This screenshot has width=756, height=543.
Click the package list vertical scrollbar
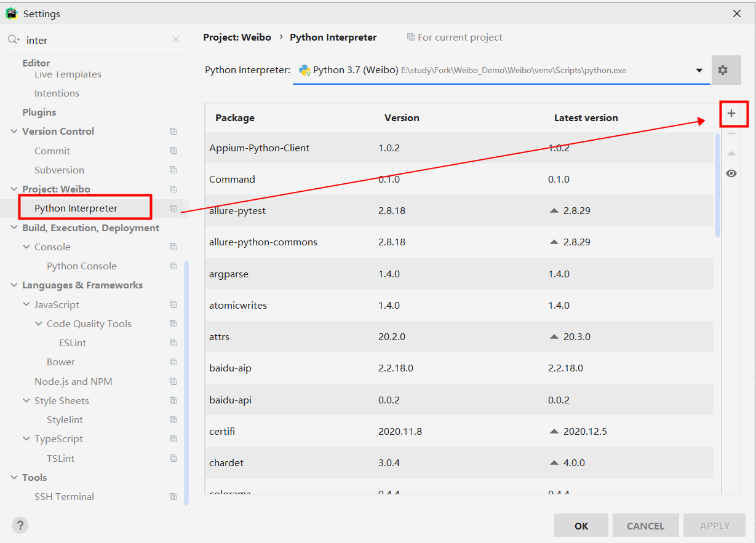717,185
